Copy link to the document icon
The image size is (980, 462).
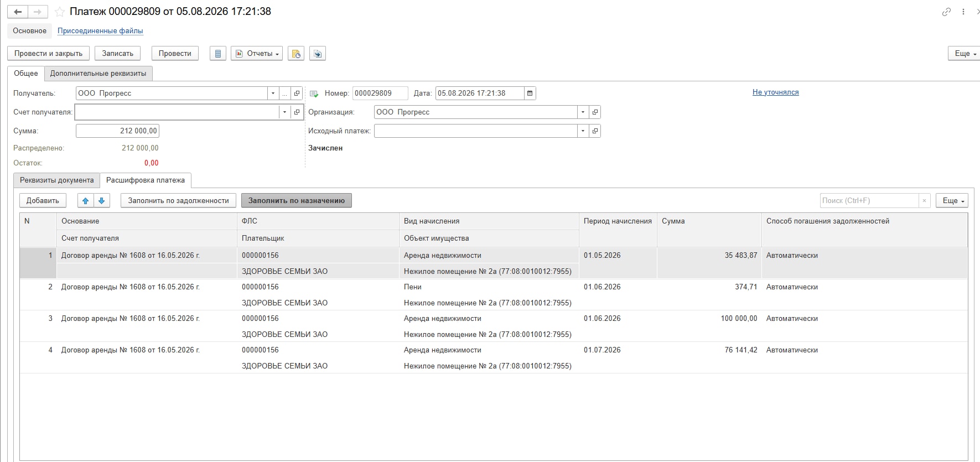tap(946, 12)
